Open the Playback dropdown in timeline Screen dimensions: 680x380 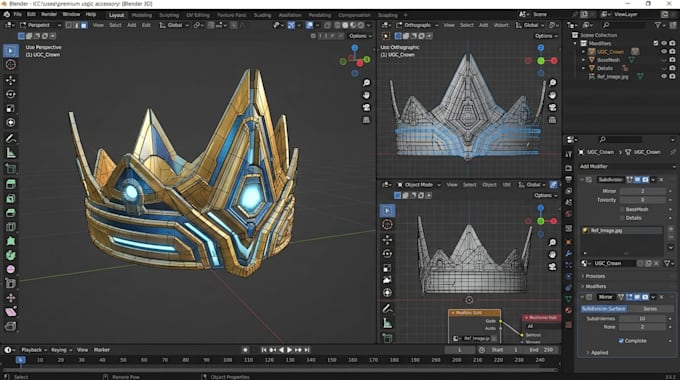click(33, 350)
